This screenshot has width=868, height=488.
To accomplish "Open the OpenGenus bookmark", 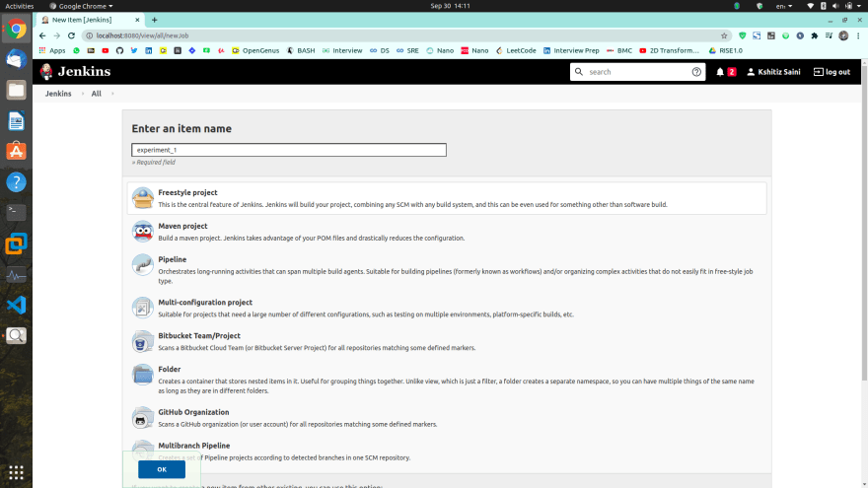I will pyautogui.click(x=255, y=50).
